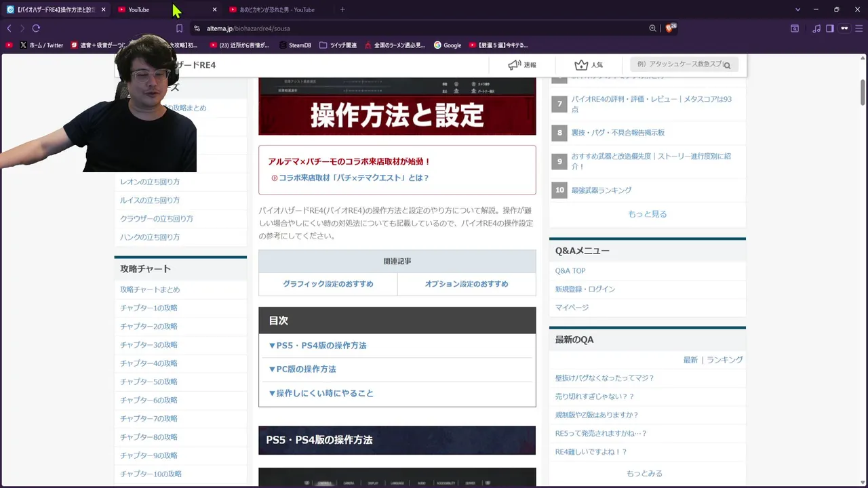Click もっと見る under the ranking list
The width and height of the screenshot is (868, 488).
pyautogui.click(x=648, y=213)
